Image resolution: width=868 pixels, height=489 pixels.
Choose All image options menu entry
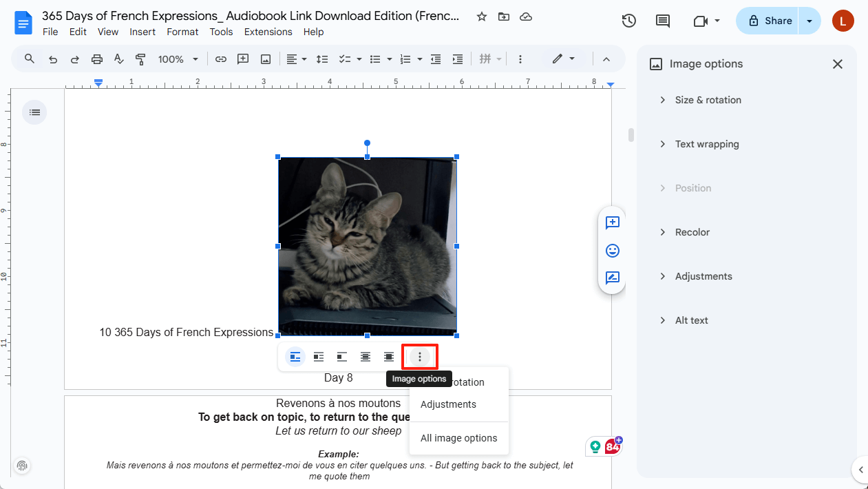pos(458,438)
